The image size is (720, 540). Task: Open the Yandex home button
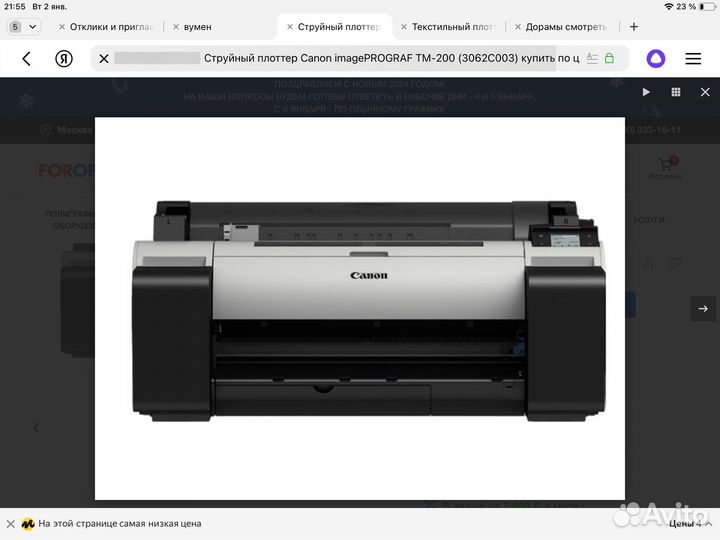click(x=64, y=58)
